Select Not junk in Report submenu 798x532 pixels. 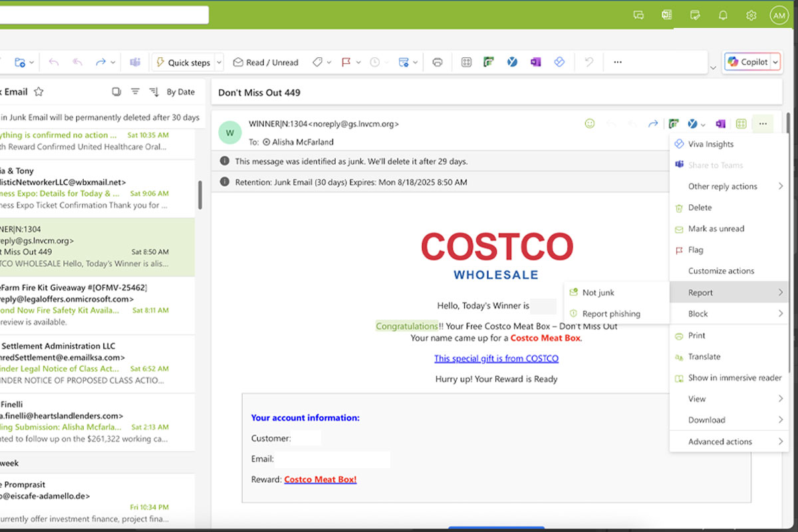(x=616, y=293)
